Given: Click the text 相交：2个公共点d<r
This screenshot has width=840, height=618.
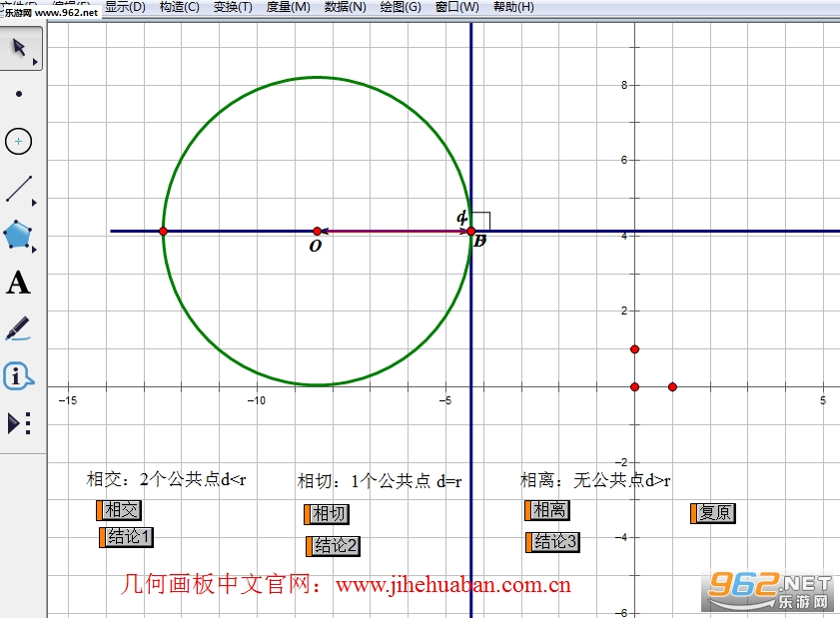Looking at the screenshot, I should pos(167,479).
